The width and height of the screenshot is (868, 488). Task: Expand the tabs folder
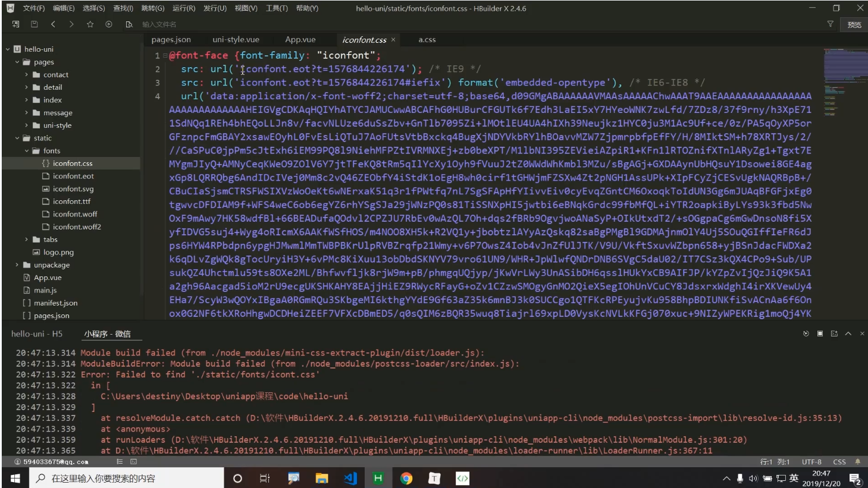(27, 240)
